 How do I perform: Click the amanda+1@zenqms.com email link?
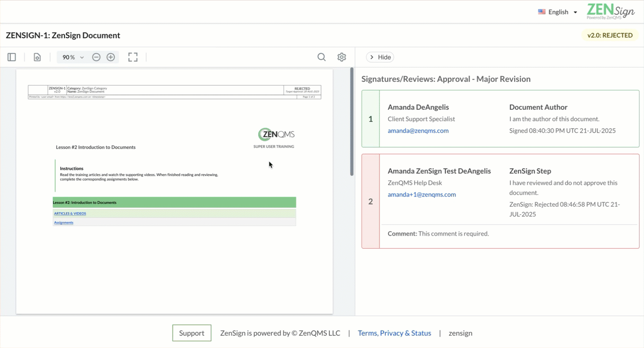tap(422, 195)
